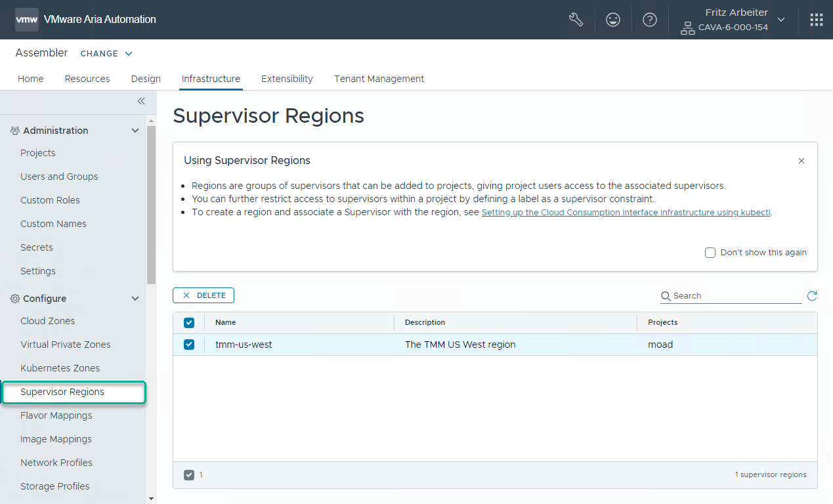Close the Using Supervisor Regions info card

point(801,161)
